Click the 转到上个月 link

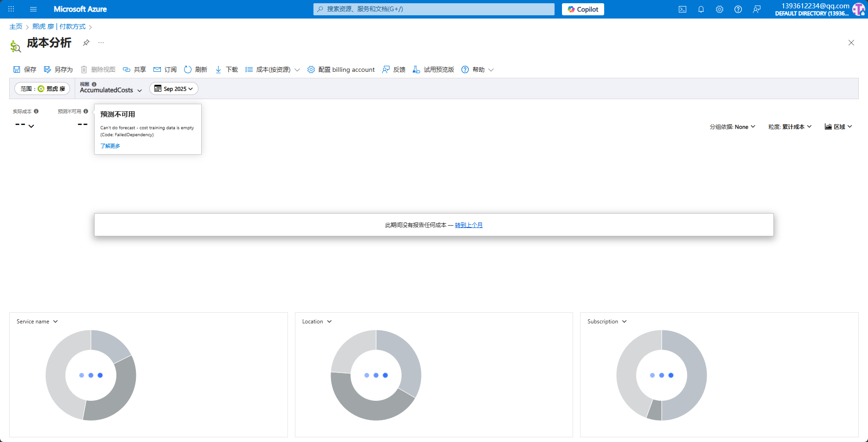coord(469,225)
